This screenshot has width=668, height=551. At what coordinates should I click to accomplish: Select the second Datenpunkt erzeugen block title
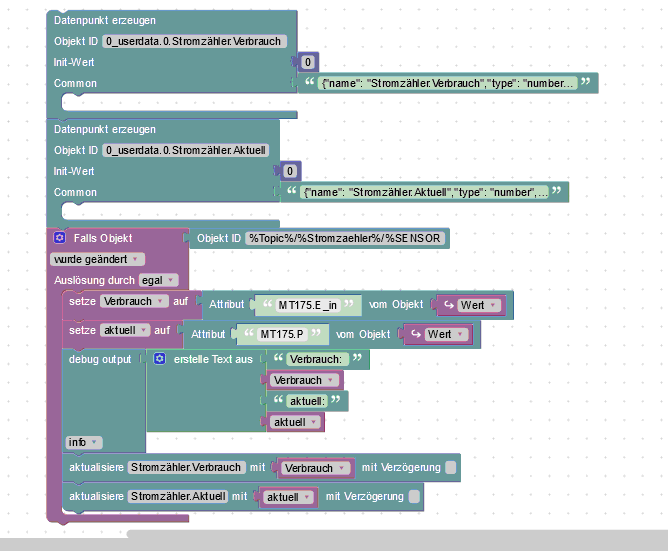pyautogui.click(x=105, y=130)
